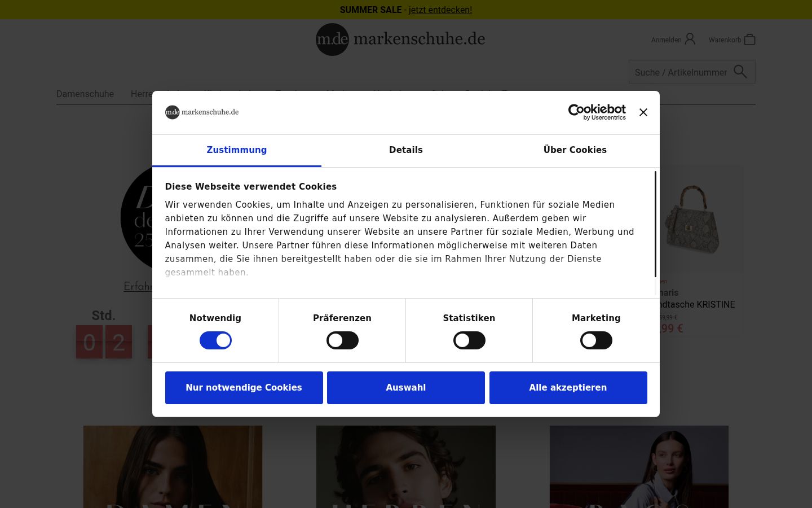Click the main markenschuhe.de header logo
Screen dimensions: 812x508
400,39
